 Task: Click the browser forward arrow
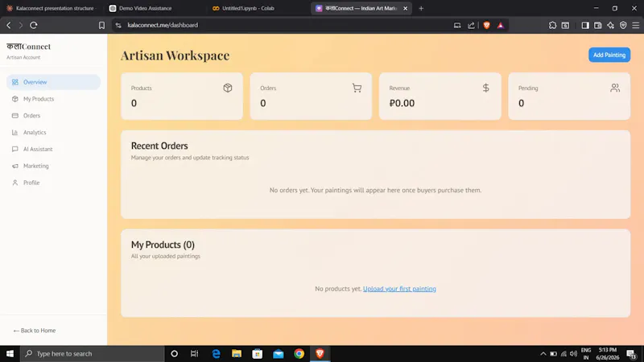point(21,25)
